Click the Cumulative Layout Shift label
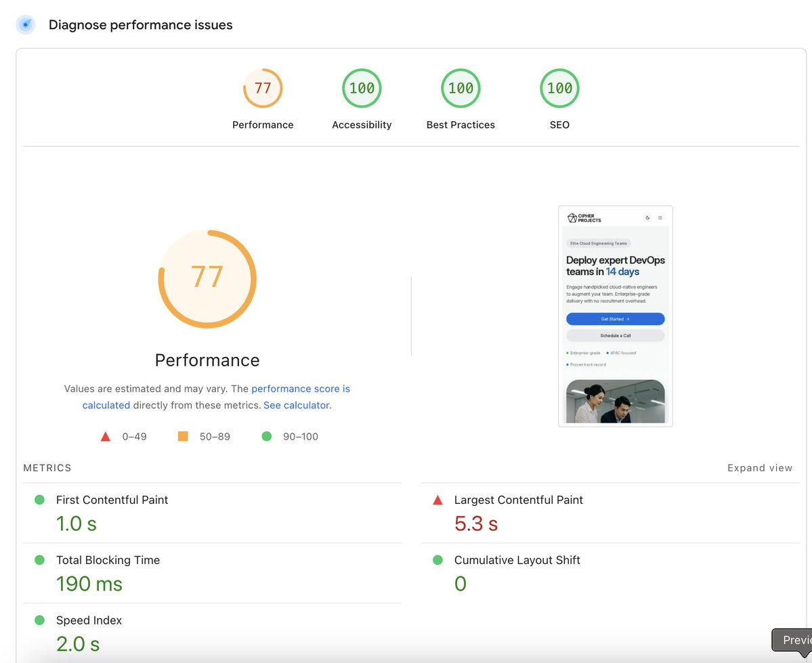Image resolution: width=812 pixels, height=663 pixels. [x=517, y=560]
